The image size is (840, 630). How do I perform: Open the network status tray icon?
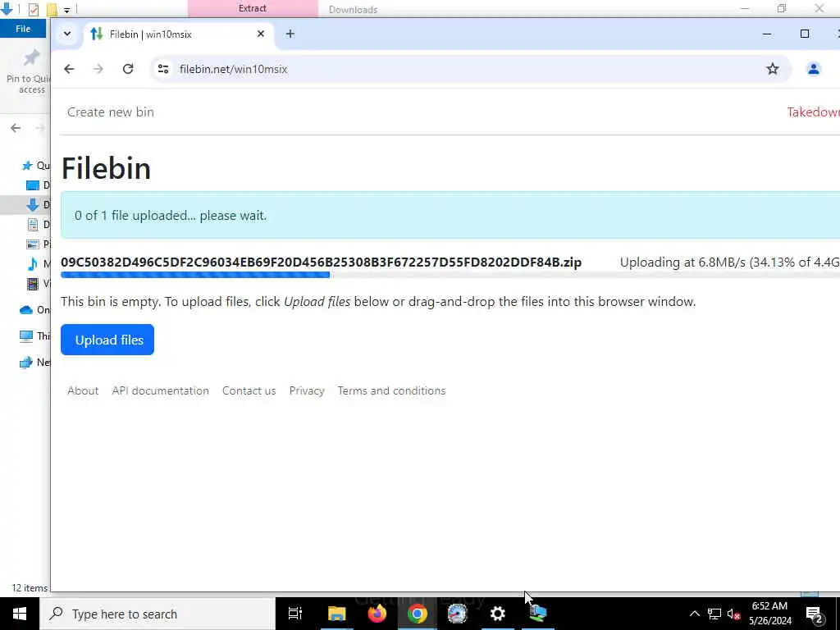click(714, 614)
